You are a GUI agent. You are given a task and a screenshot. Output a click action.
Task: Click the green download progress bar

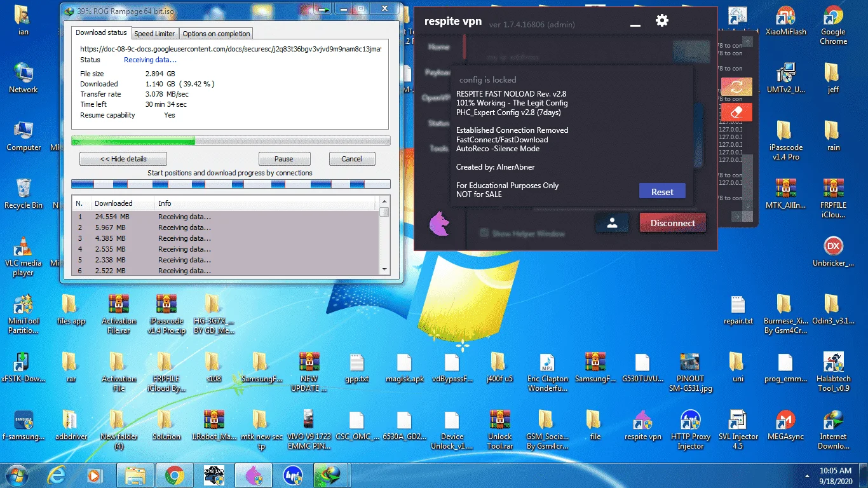pos(231,140)
